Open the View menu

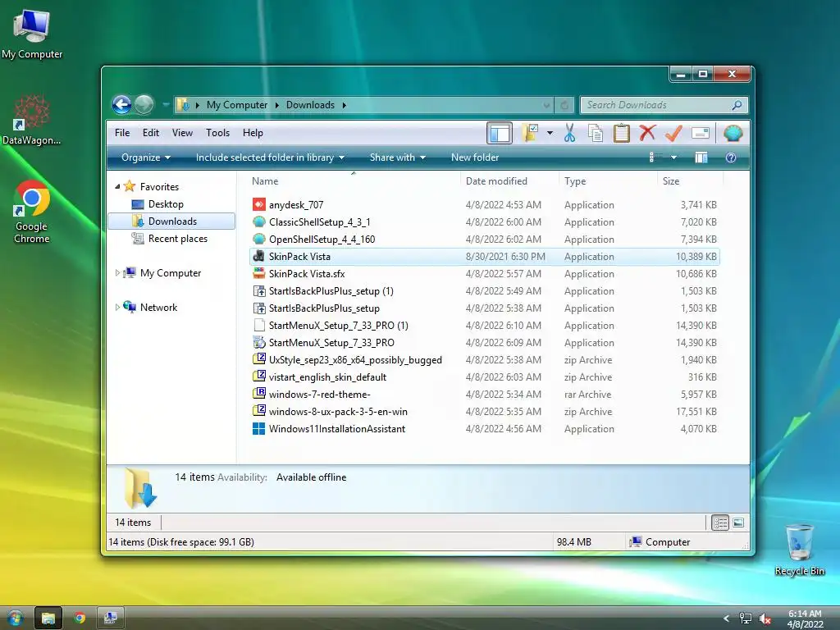point(182,133)
